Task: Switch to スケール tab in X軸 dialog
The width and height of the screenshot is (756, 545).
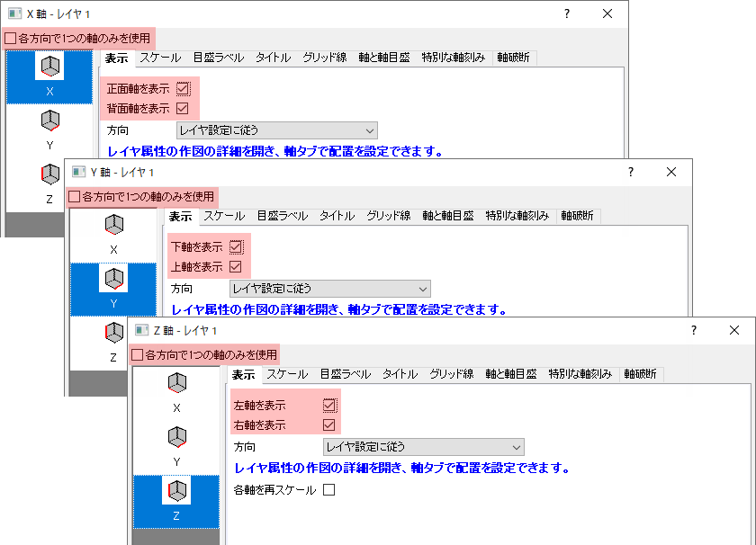Action: (x=160, y=58)
